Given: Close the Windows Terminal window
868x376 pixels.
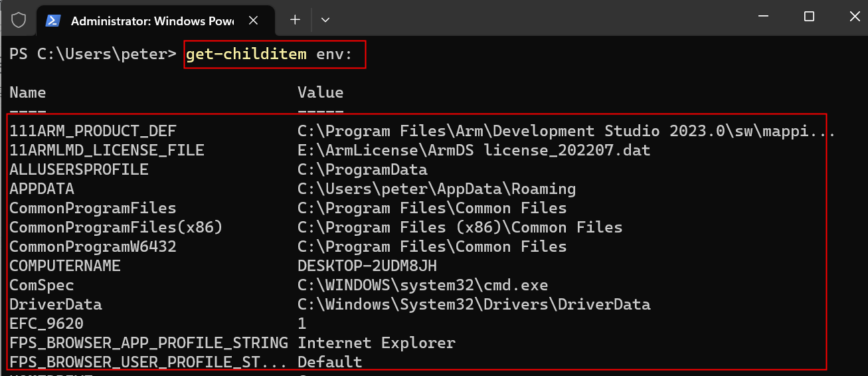Looking at the screenshot, I should click(x=854, y=17).
